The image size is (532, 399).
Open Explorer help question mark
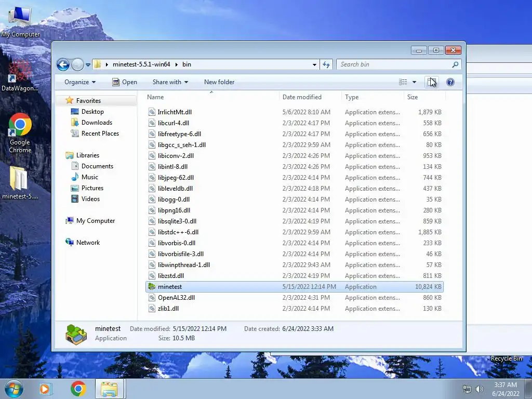pyautogui.click(x=450, y=82)
